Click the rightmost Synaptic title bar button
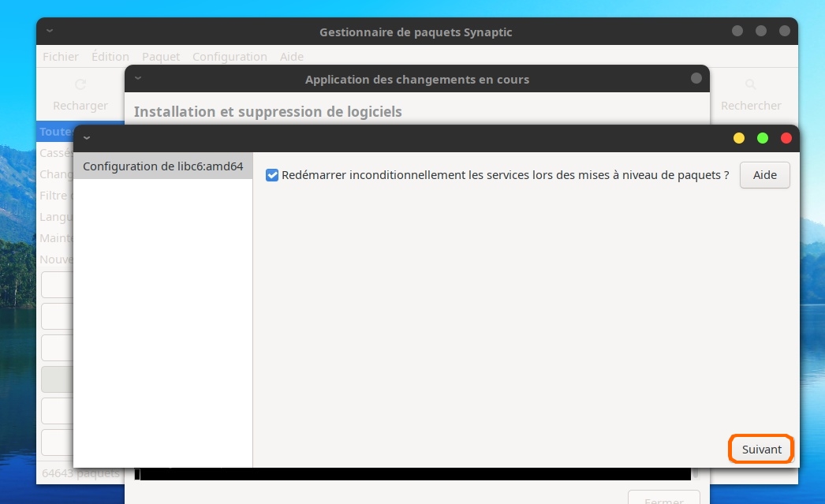Screen dimensions: 825x504 tap(784, 32)
